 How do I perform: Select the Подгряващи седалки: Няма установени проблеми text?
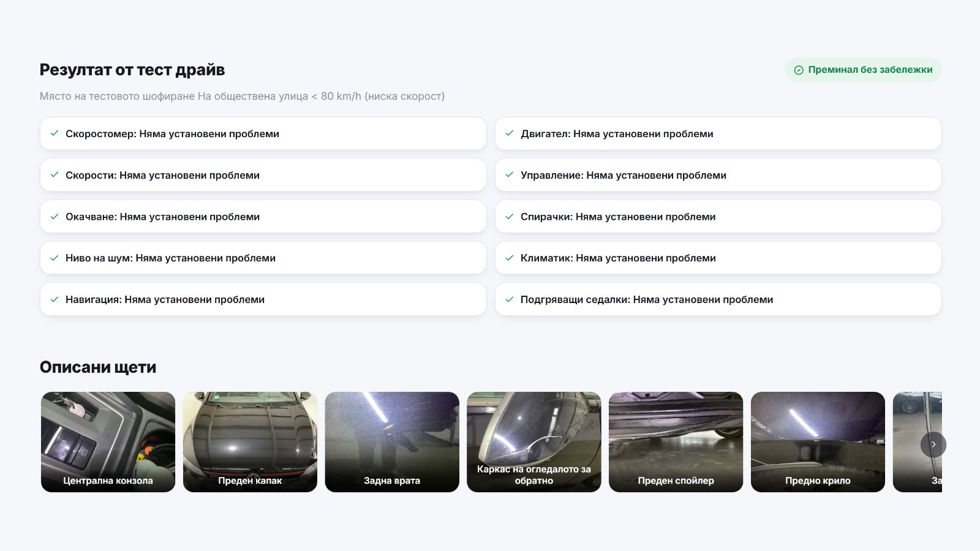pyautogui.click(x=647, y=299)
